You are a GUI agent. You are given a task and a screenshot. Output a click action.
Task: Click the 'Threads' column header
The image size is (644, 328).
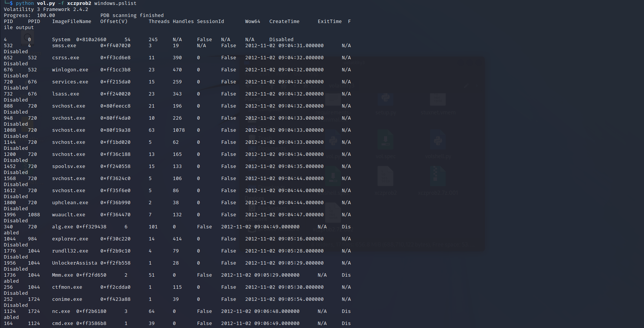pyautogui.click(x=159, y=22)
